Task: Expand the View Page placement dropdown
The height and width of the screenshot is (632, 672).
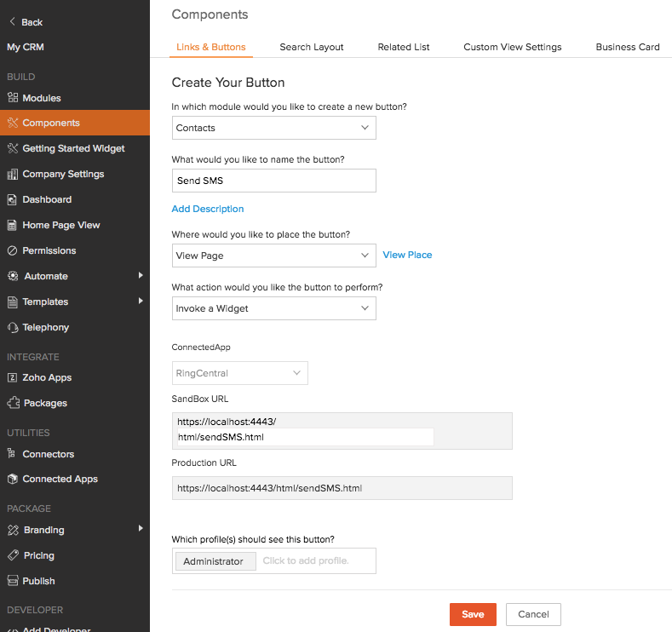Action: click(x=273, y=256)
